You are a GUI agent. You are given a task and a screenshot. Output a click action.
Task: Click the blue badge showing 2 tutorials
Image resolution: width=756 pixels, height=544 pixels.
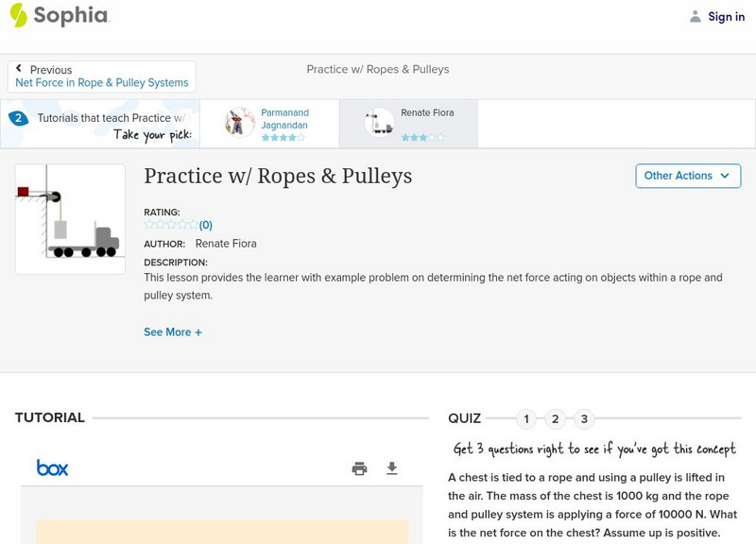coord(17,117)
